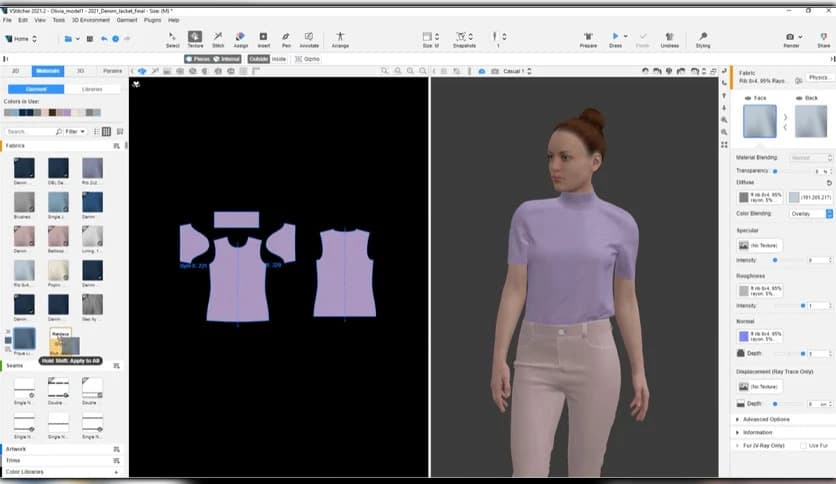Toggle the Gizmo option

click(305, 59)
